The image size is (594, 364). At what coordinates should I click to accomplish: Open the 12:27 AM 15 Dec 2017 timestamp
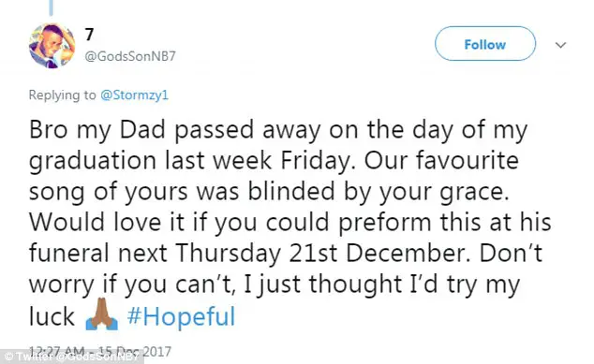coord(99,352)
